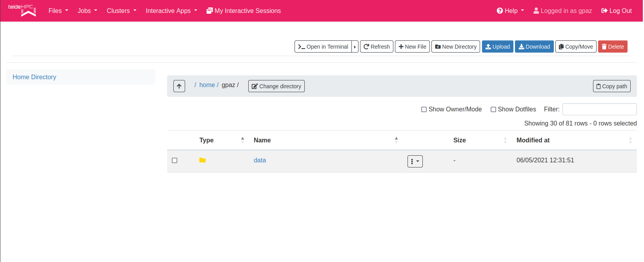Create a New File
Viewport: 644px width, 262px height.
click(412, 47)
